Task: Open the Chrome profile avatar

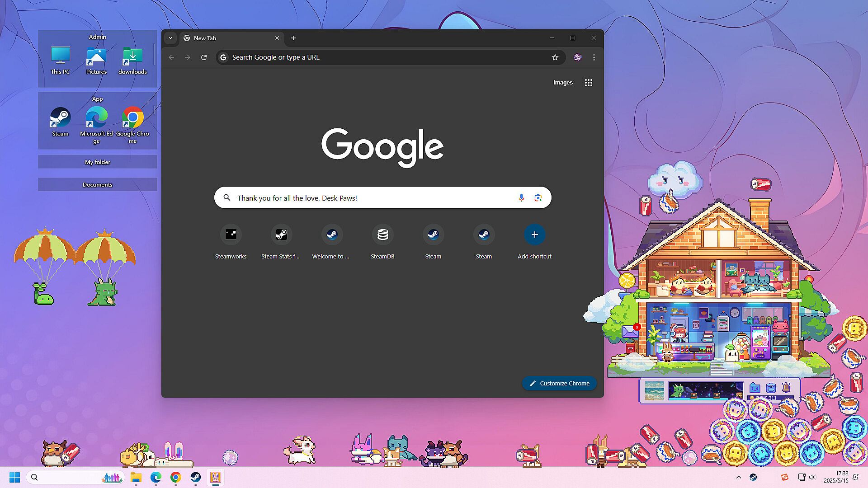Action: [577, 57]
